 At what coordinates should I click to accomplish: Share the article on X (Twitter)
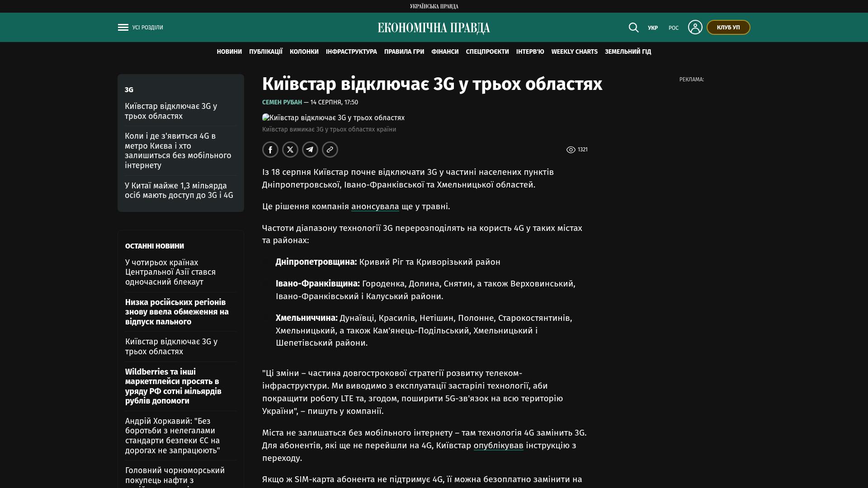[290, 150]
